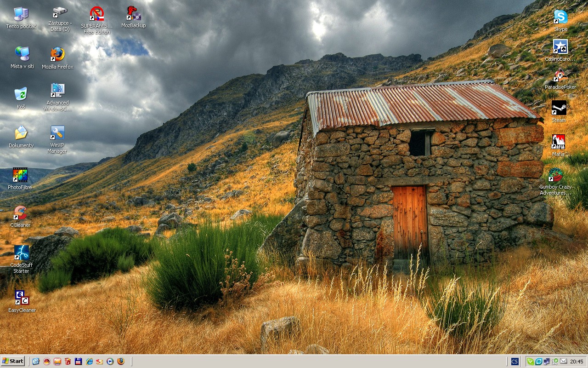Screen dimensions: 588x368
Task: Open the CS language bar indicator
Action: 514,362
